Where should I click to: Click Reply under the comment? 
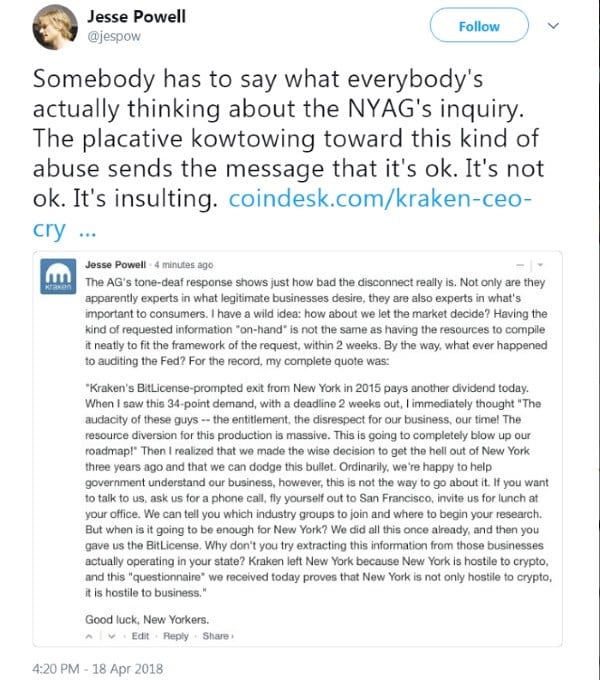(176, 636)
